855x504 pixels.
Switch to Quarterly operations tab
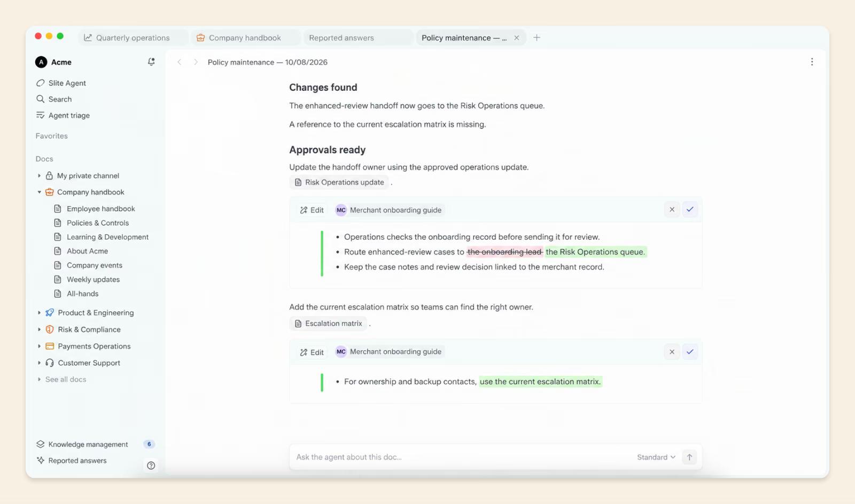point(133,38)
